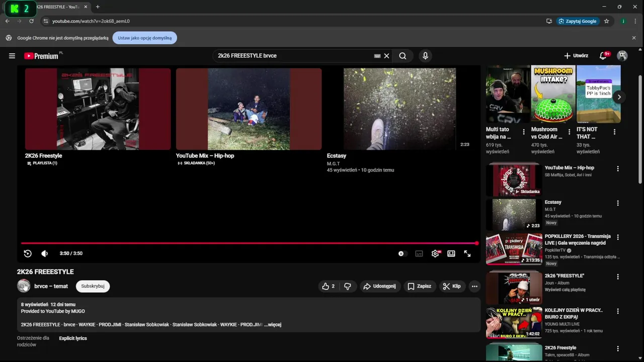Switch to theater mode
644x362 pixels.
[x=451, y=253]
